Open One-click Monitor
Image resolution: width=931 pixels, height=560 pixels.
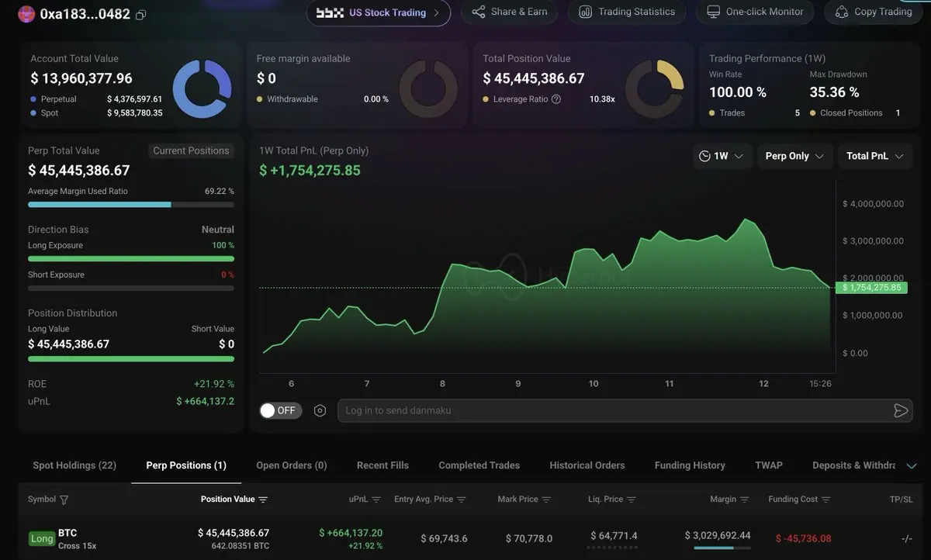(755, 12)
